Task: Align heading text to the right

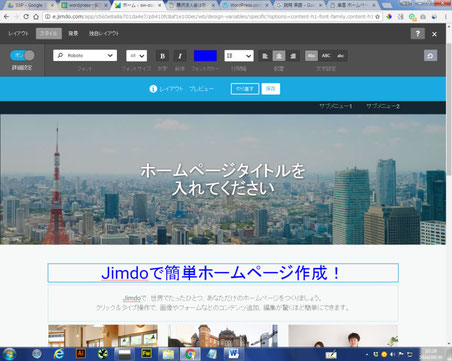Action: (293, 56)
